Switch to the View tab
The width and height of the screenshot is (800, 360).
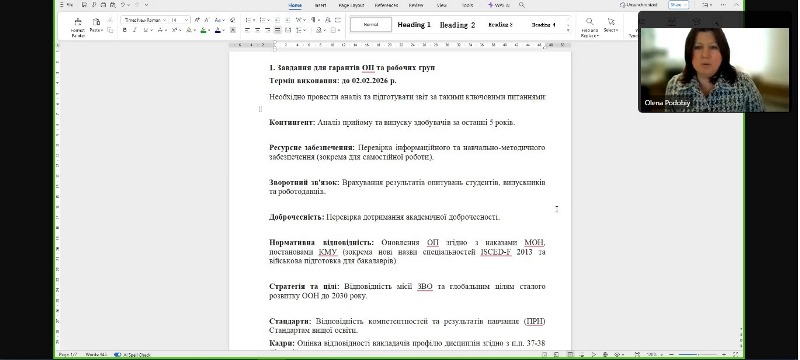coord(442,5)
